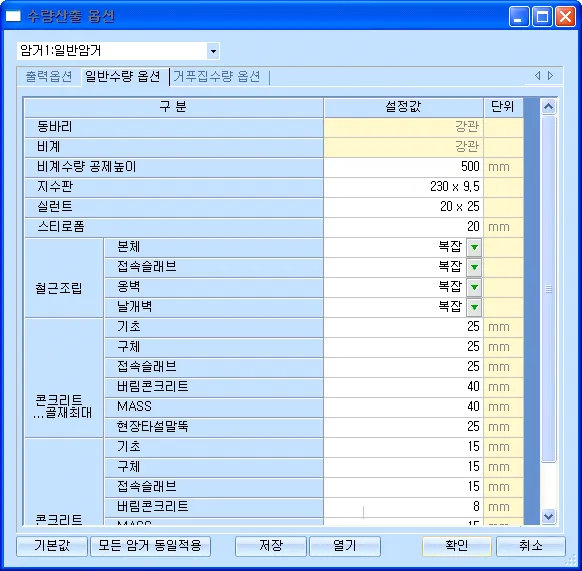Expand the 날개벽 dropdown arrow
This screenshot has width=582, height=571.
474,307
